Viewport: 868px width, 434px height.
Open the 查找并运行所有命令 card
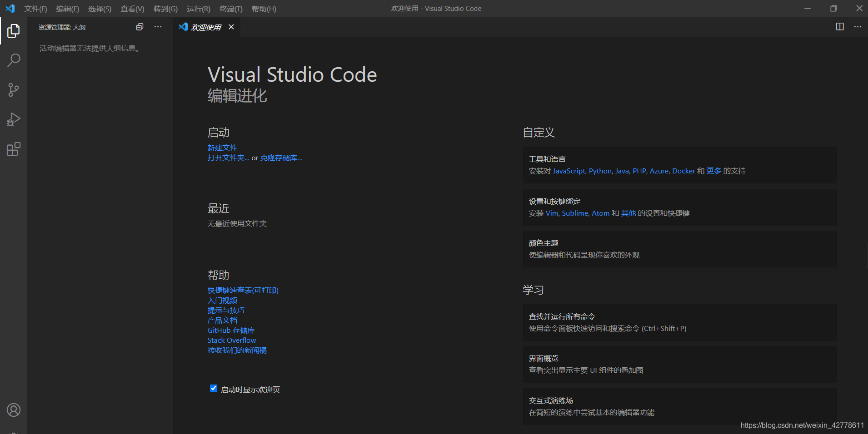(x=680, y=322)
